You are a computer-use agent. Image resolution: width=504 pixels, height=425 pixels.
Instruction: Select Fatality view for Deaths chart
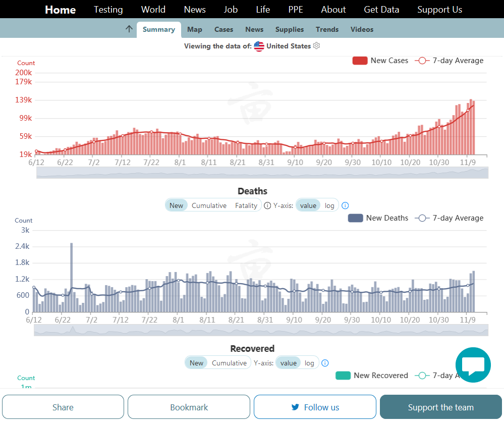[246, 205]
